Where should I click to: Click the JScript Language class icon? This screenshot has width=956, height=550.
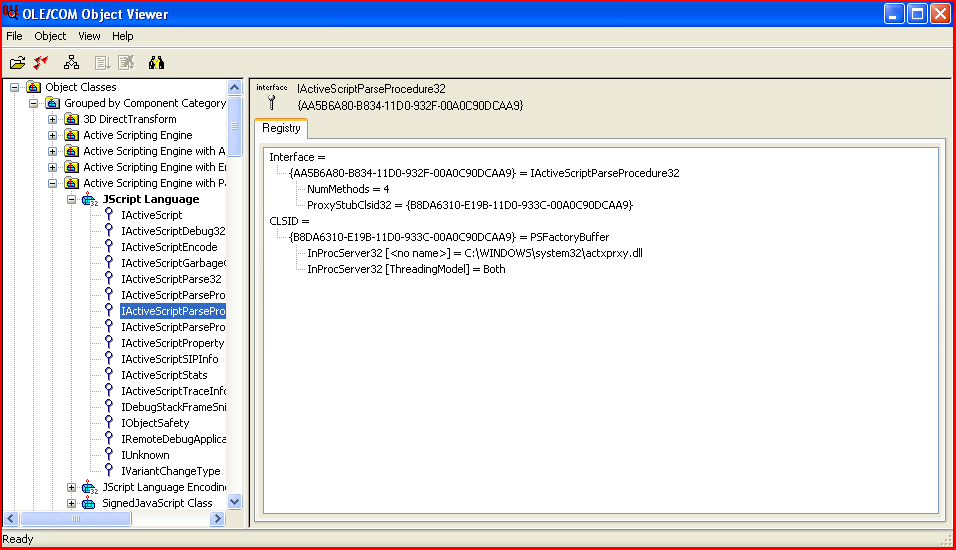click(90, 199)
